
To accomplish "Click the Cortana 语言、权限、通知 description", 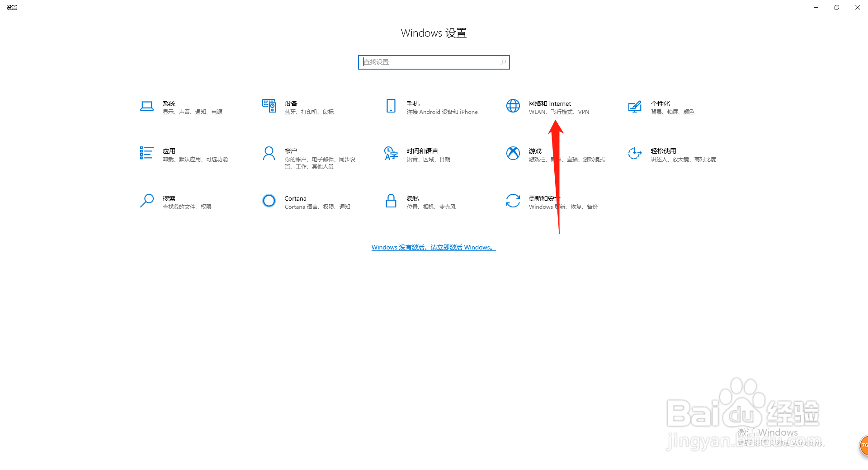I will pos(318,207).
